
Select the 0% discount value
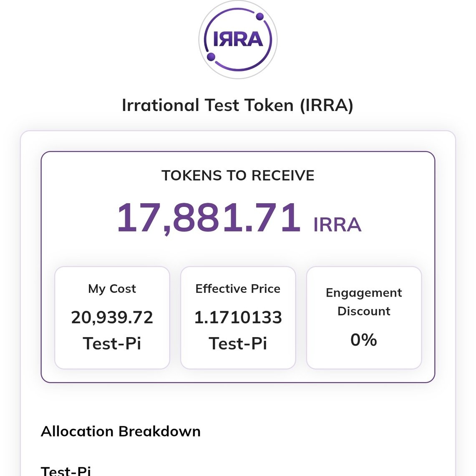pos(364,340)
